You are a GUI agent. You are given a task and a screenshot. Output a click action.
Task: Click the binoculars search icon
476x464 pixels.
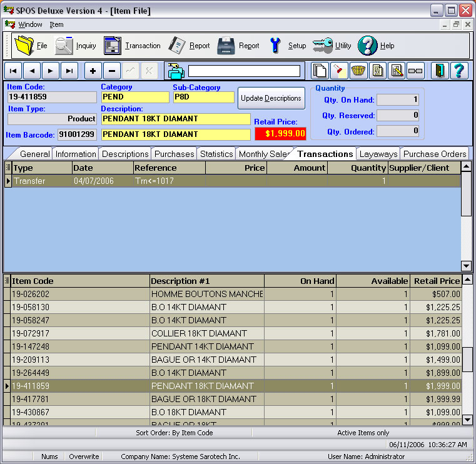coord(415,71)
